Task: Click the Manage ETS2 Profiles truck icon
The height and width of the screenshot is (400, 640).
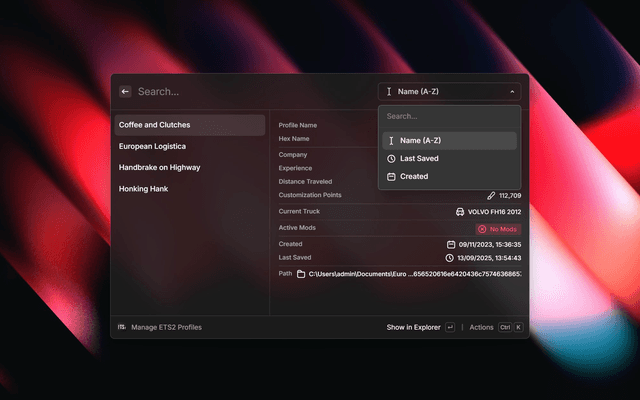Action: click(x=122, y=327)
